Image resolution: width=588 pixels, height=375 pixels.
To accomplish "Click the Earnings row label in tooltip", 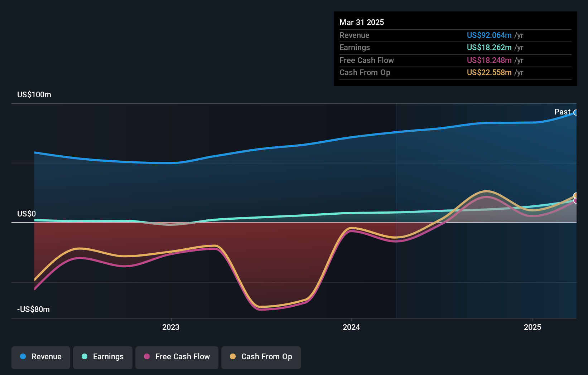I will pos(355,48).
